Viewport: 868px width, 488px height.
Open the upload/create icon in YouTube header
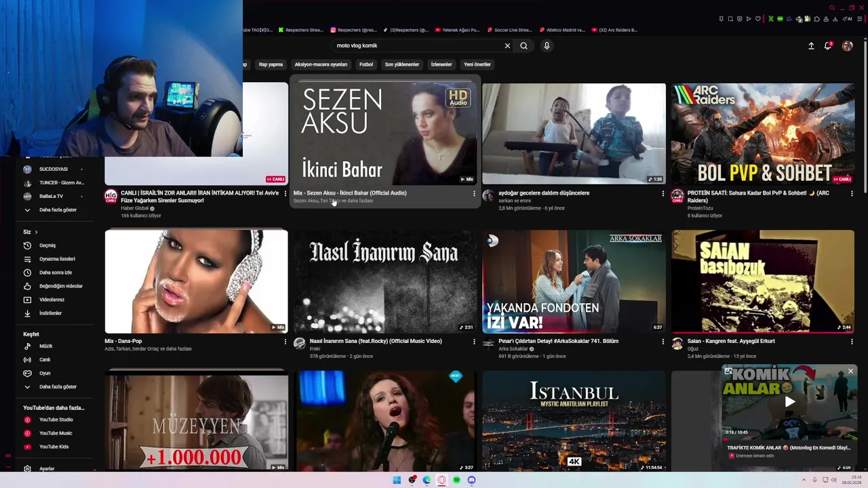click(x=811, y=45)
